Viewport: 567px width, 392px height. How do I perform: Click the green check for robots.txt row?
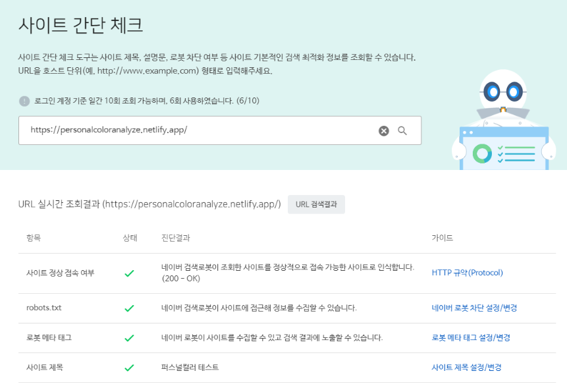click(129, 308)
